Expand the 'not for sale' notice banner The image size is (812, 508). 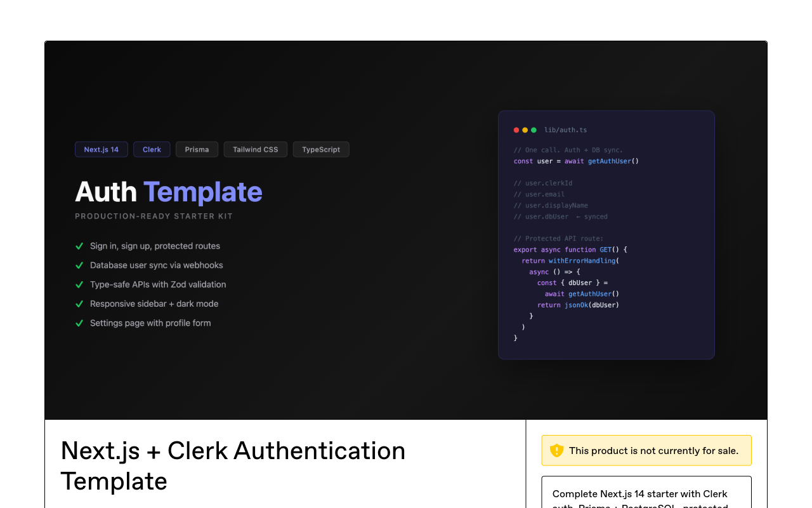[x=646, y=450]
